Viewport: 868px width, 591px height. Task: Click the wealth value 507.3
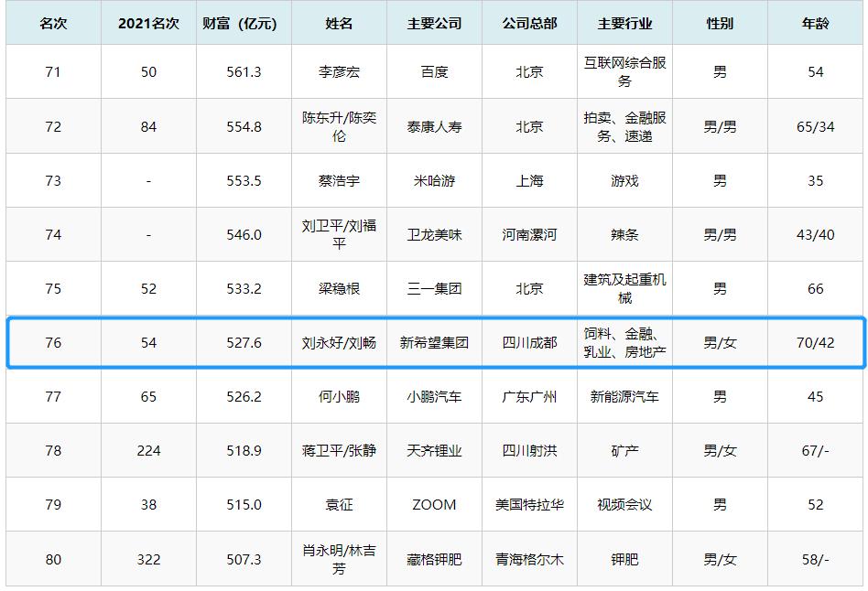(x=244, y=560)
